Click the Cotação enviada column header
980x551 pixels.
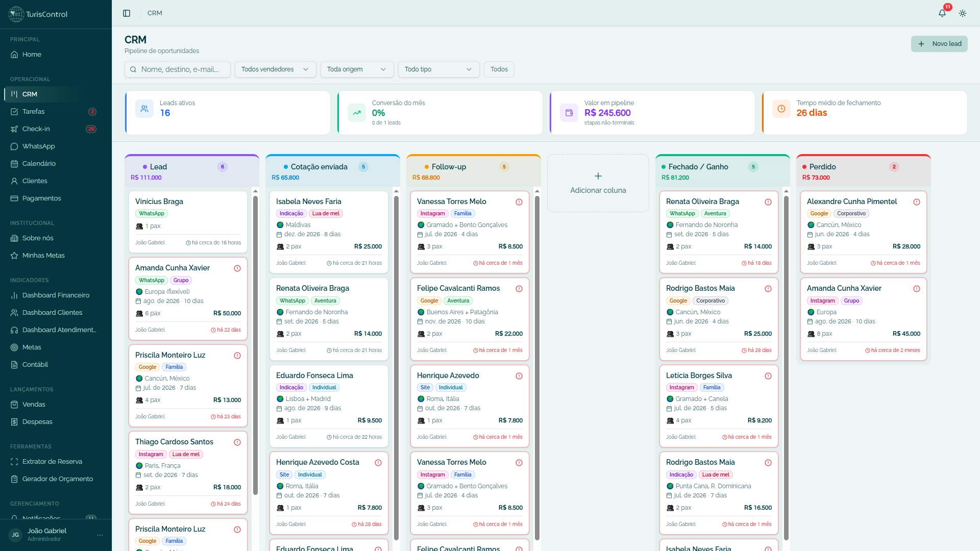(333, 171)
